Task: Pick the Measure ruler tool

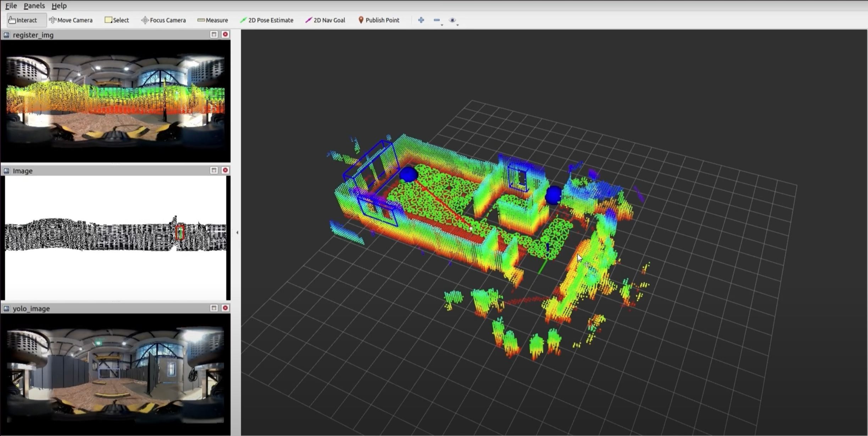Action: (x=212, y=20)
